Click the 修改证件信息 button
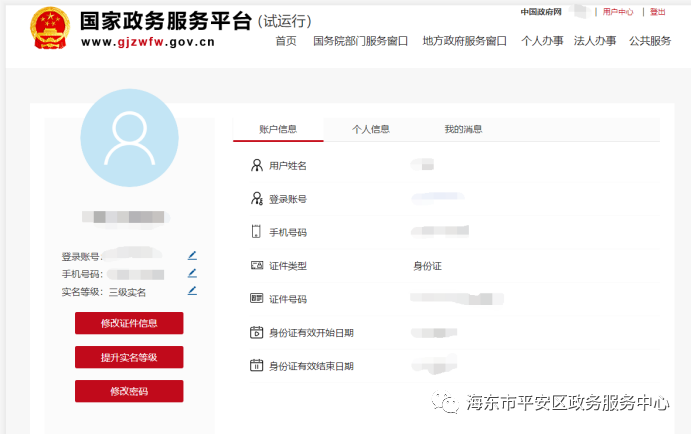692x434 pixels. pos(129,323)
